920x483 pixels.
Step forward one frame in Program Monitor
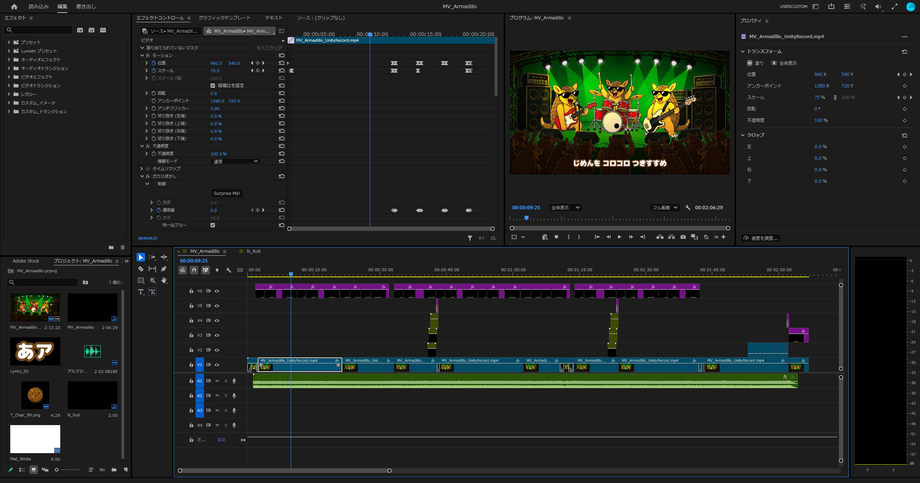(x=631, y=237)
